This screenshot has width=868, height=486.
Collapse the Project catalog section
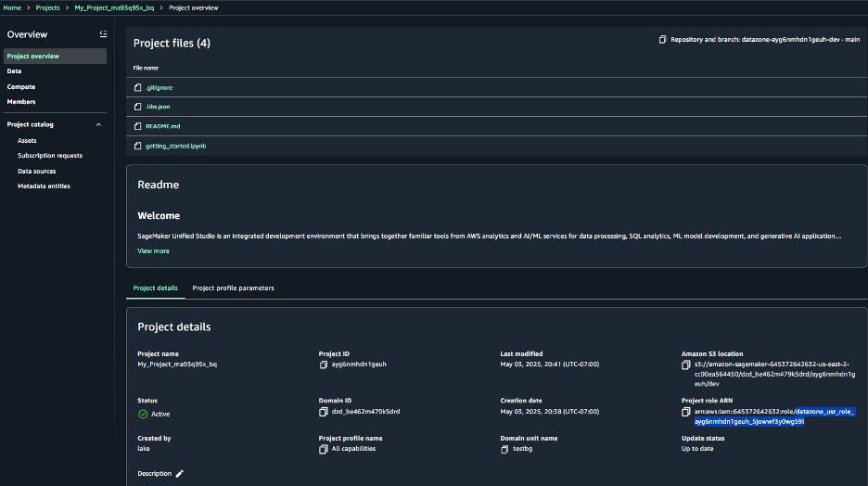98,124
